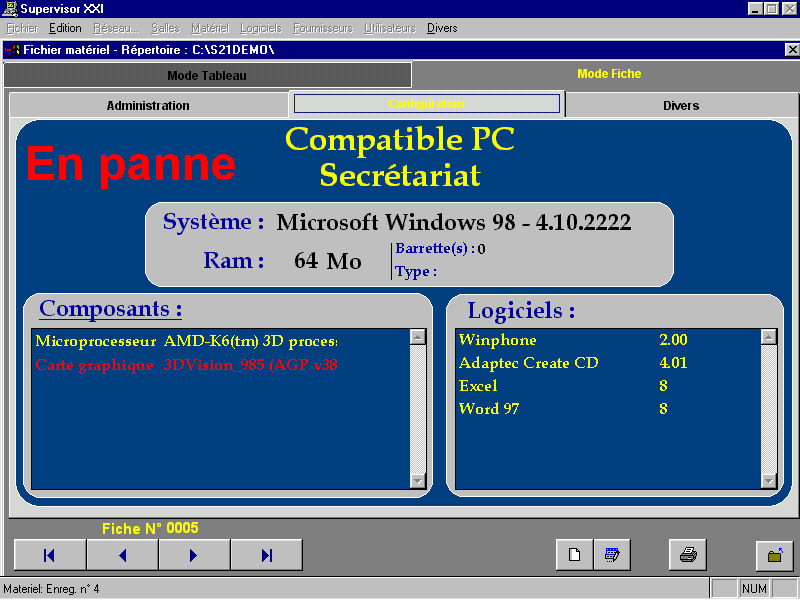Click the Type field under Barrette(s)

[x=416, y=271]
